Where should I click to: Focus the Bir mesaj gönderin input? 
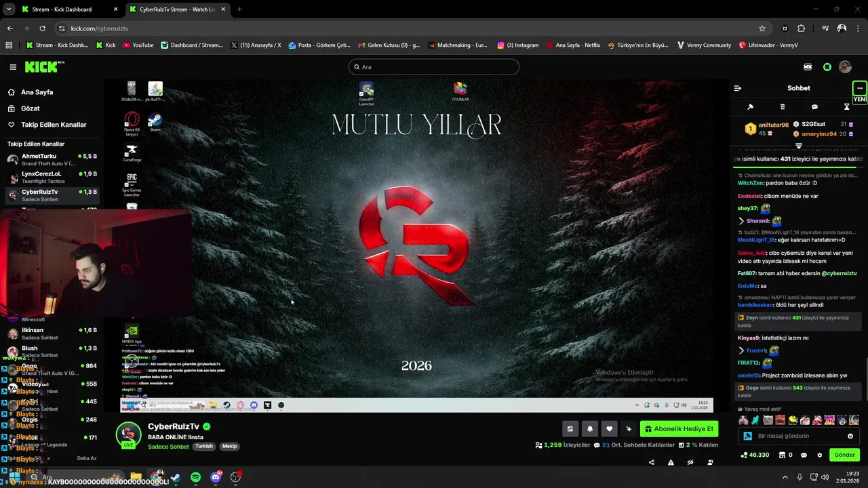tap(800, 436)
